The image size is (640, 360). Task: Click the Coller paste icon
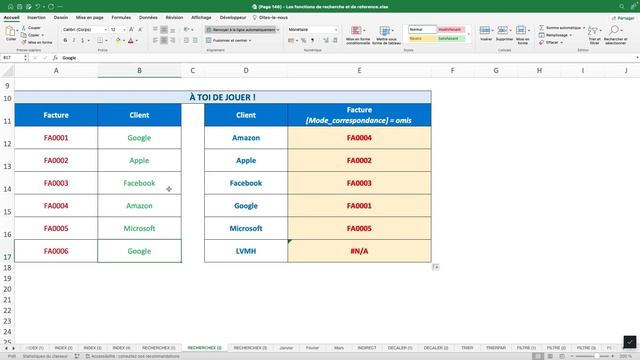pos(10,31)
